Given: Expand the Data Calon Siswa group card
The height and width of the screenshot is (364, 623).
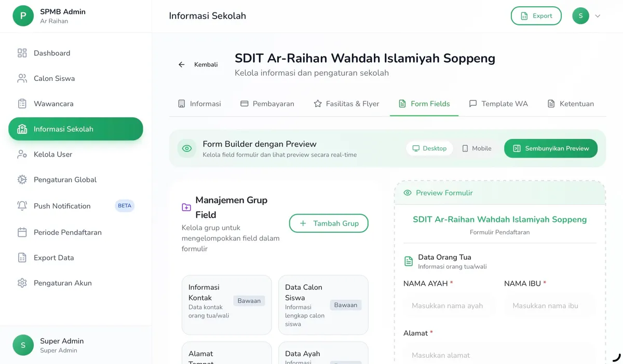Looking at the screenshot, I should (323, 304).
